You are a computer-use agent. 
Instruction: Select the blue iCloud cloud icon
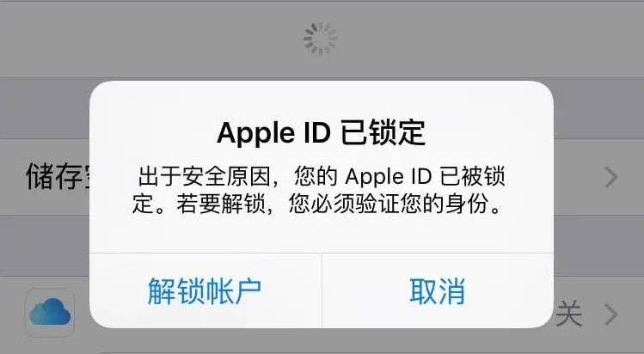coord(50,313)
